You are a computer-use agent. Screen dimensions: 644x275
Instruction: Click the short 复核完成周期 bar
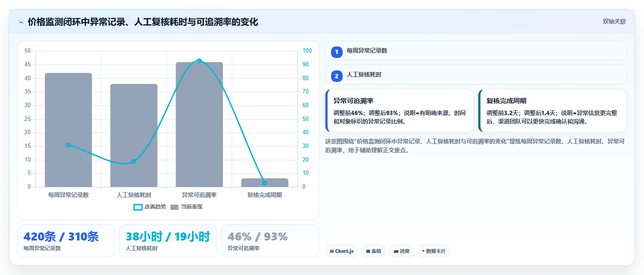[x=265, y=182]
